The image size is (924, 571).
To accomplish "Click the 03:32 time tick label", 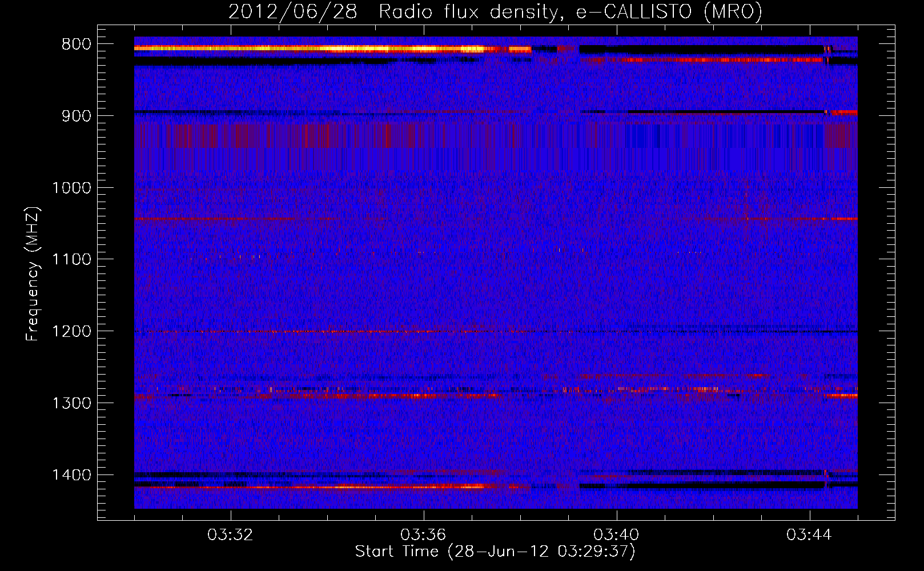I will tap(230, 535).
